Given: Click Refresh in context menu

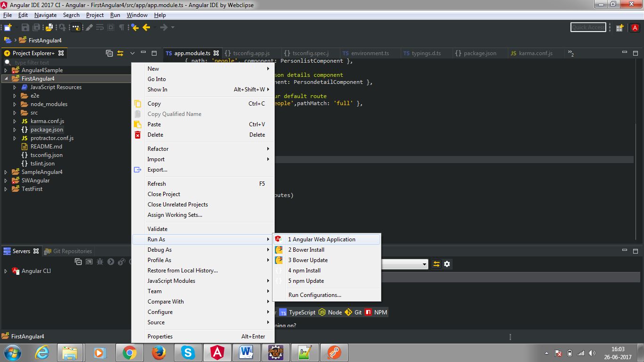Looking at the screenshot, I should pyautogui.click(x=203, y=184).
